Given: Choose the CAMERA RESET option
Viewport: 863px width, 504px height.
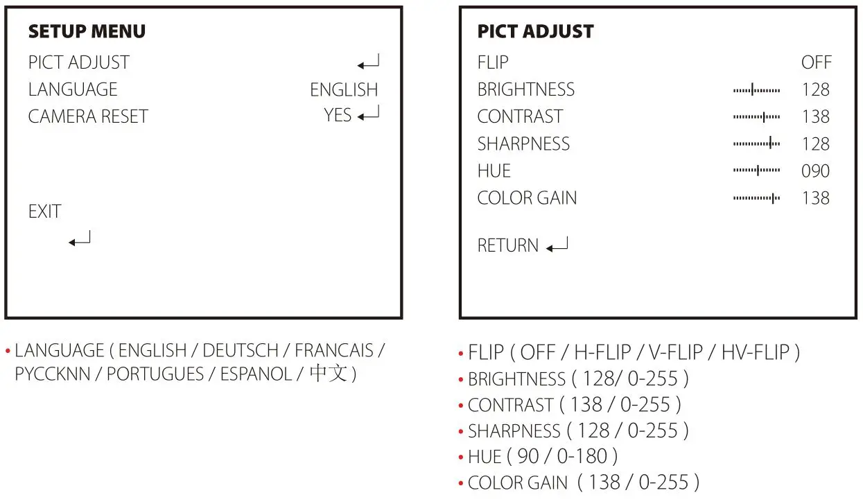Looking at the screenshot, I should pos(88,116).
